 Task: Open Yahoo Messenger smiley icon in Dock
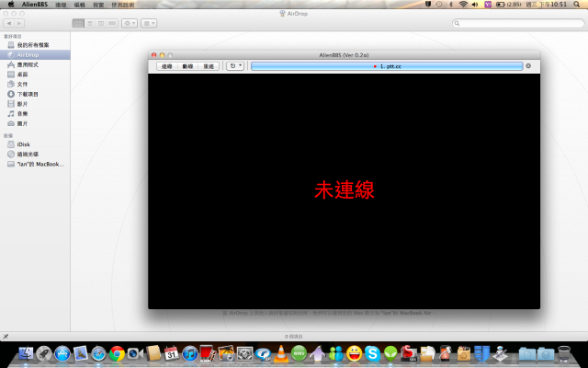(354, 353)
